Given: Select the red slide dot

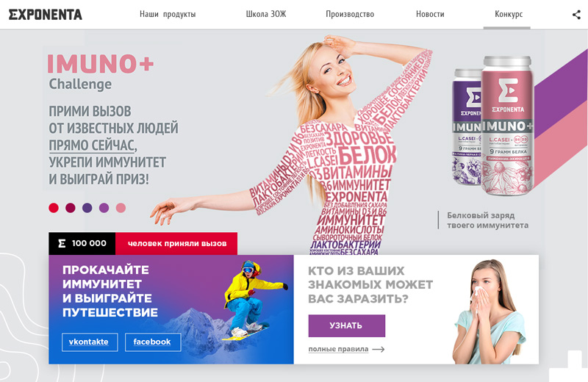Looking at the screenshot, I should [x=54, y=208].
